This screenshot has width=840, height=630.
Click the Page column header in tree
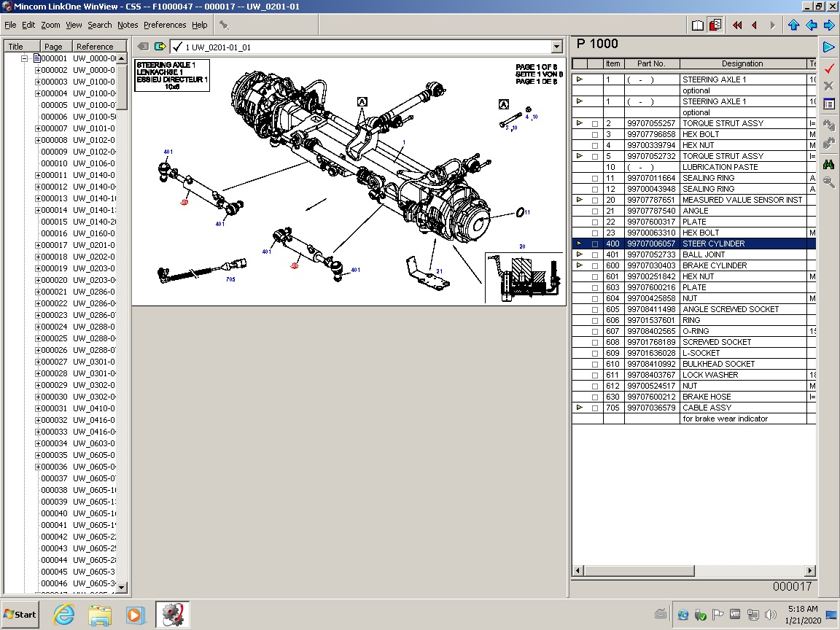55,47
